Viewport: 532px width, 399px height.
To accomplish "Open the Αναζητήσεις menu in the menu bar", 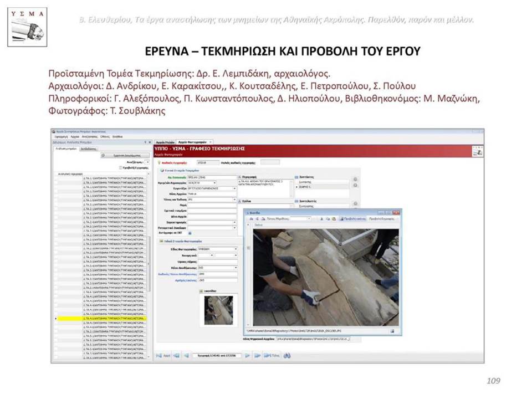I will [90, 137].
